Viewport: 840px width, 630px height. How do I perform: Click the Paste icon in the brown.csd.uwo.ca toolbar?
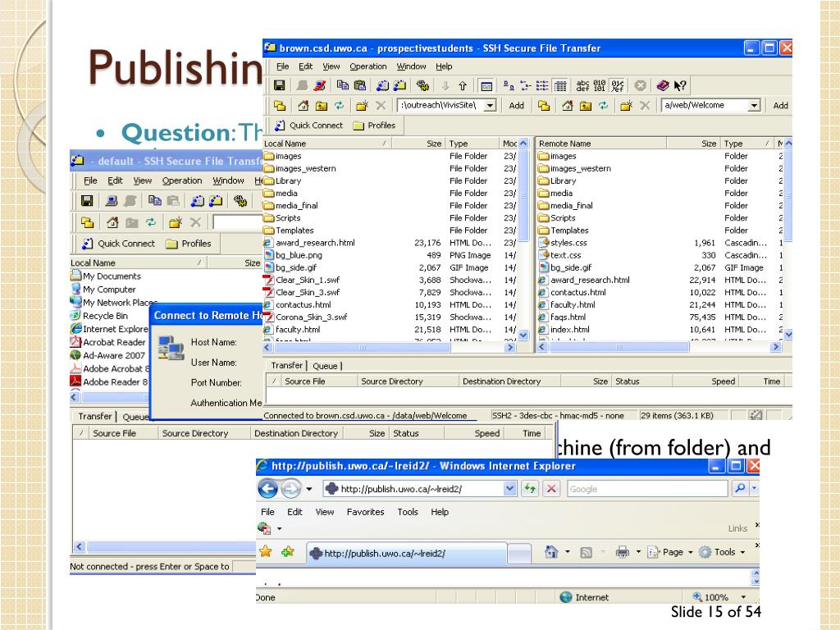coord(360,85)
